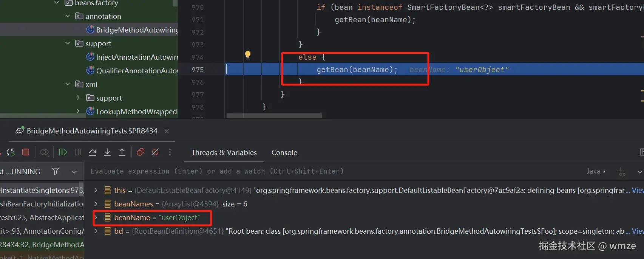Click the 'else {' code on line 974

click(x=312, y=57)
